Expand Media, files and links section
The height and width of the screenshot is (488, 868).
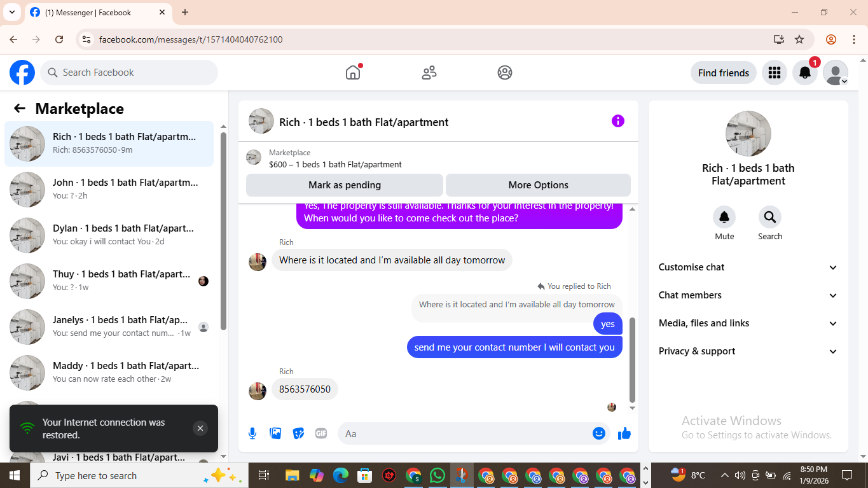point(748,323)
